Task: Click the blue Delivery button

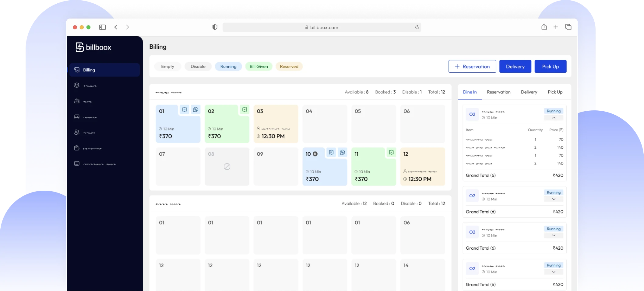Action: (x=515, y=67)
